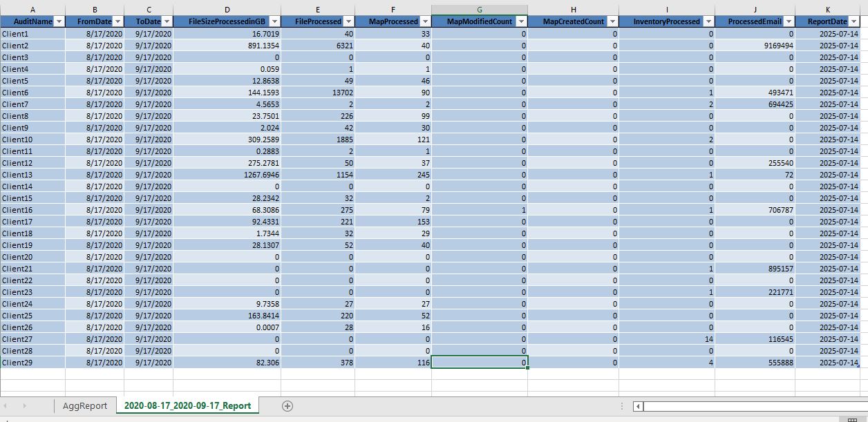Click ProcessedEmail value 706787
The width and height of the screenshot is (868, 422).
click(x=755, y=210)
